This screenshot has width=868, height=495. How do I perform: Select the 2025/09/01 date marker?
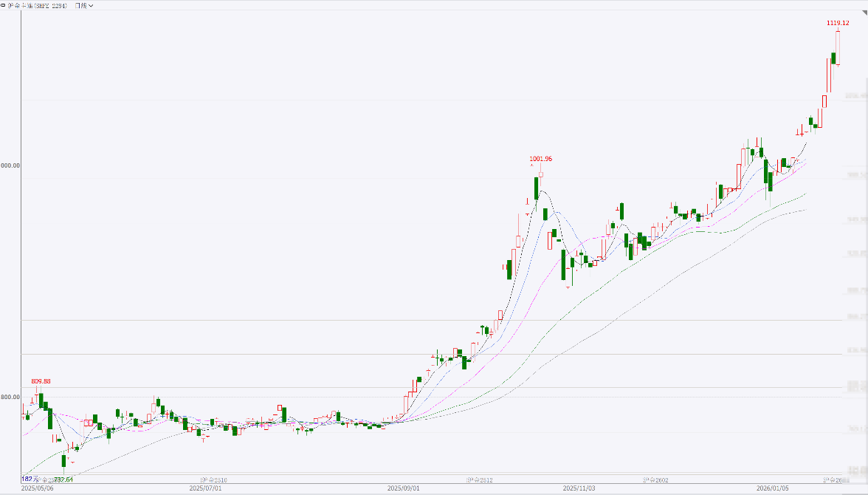[x=404, y=488]
